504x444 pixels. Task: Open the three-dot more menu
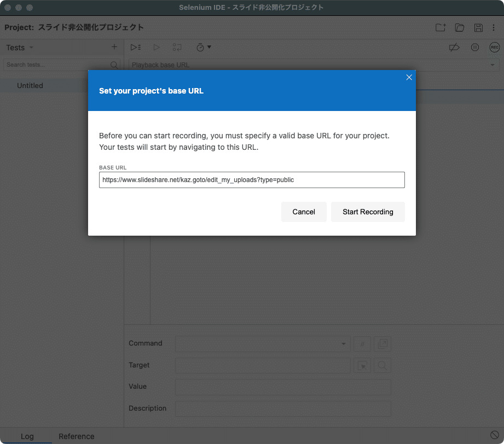click(494, 28)
